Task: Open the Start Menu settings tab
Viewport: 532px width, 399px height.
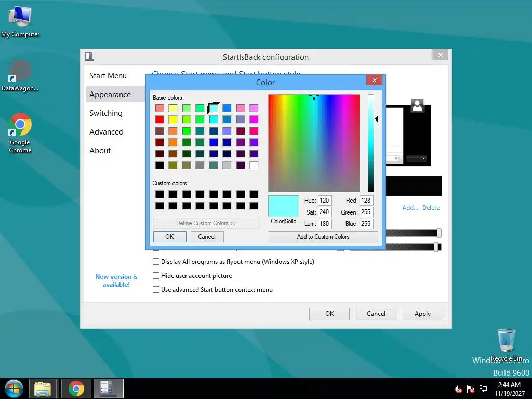Action: pos(108,76)
